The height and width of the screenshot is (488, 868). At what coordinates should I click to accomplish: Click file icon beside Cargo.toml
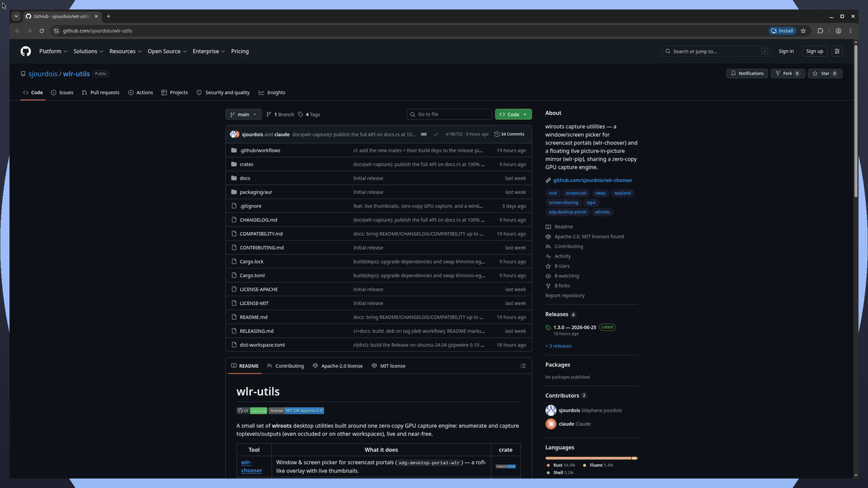[234, 275]
